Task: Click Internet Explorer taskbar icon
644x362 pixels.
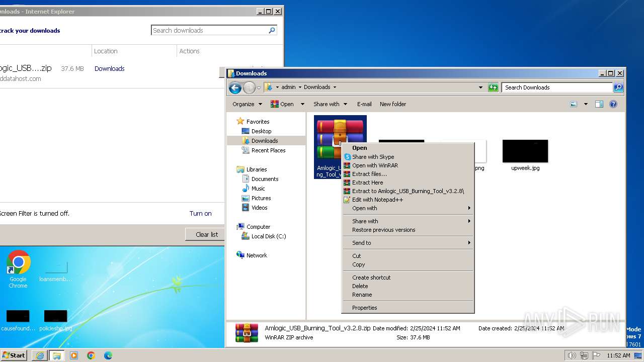Action: (40, 355)
